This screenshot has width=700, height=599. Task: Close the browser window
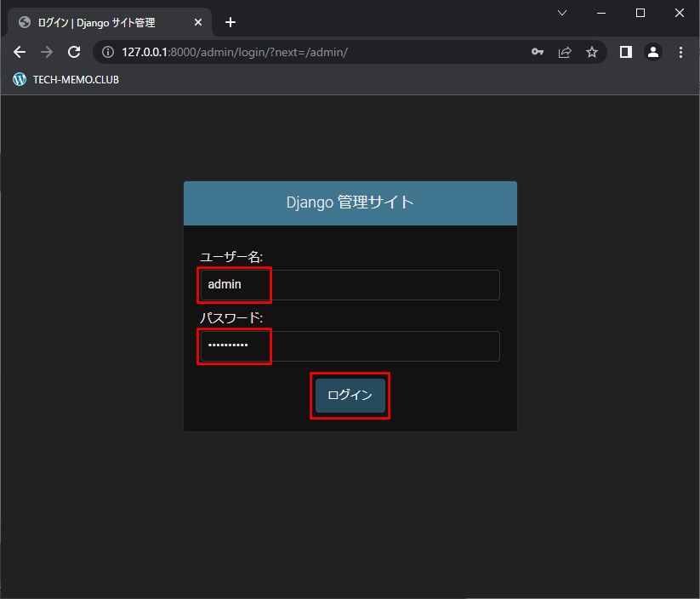coord(679,13)
